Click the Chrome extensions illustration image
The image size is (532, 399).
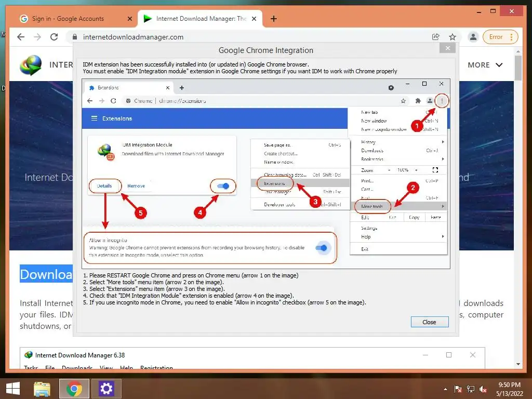coord(266,174)
